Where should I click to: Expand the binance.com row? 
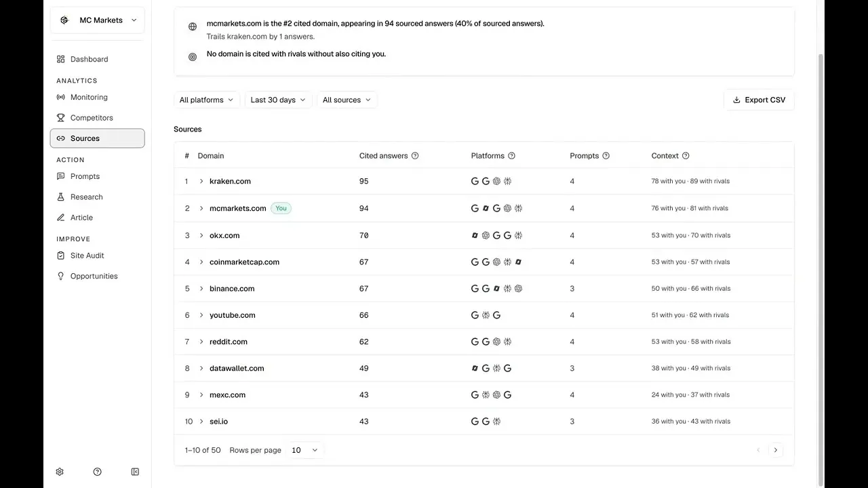201,289
